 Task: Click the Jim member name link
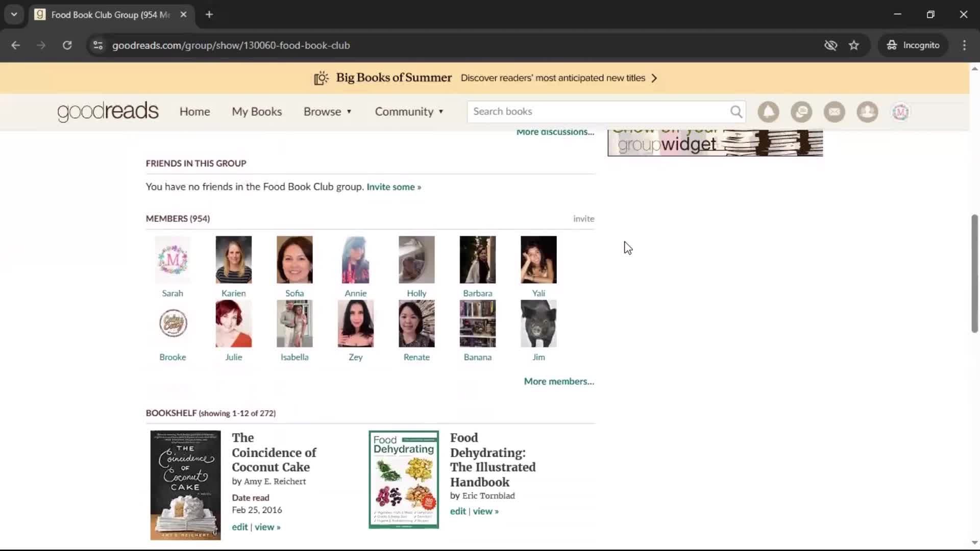(538, 357)
